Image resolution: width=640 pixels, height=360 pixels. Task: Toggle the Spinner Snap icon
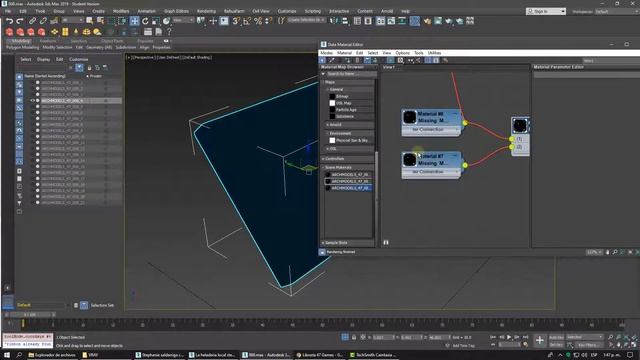pyautogui.click(x=269, y=21)
